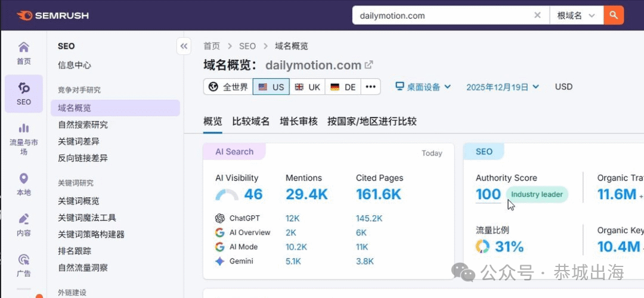Image resolution: width=644 pixels, height=298 pixels.
Task: Click Gemini cited pages 3.8K
Action: [x=364, y=261]
